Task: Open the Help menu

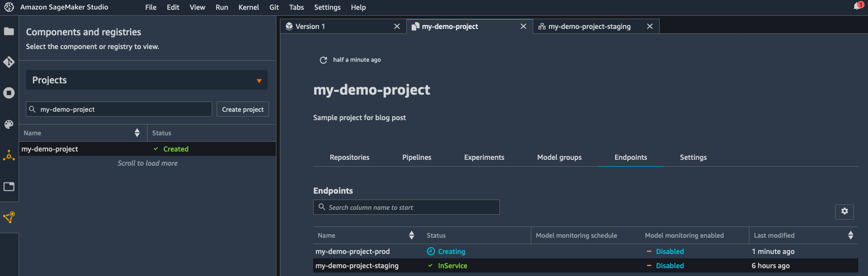Action: 358,7
